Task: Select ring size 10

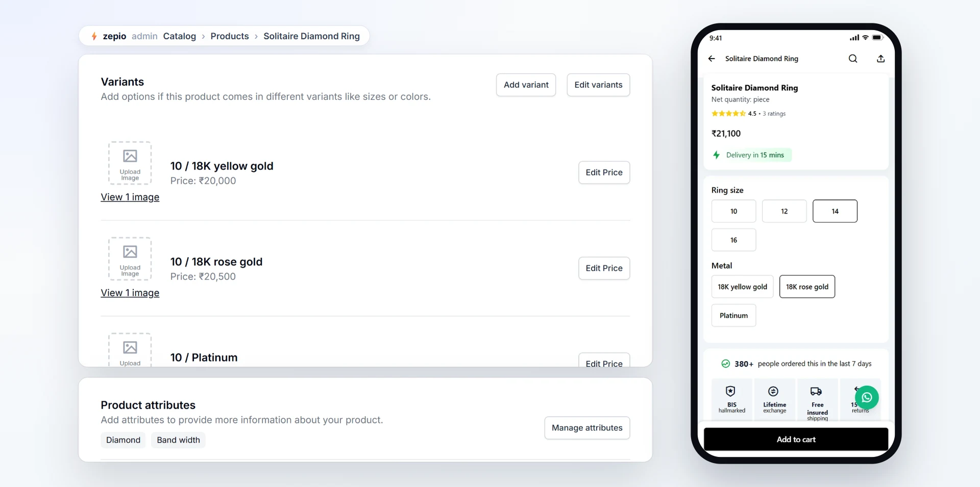Action: point(733,211)
